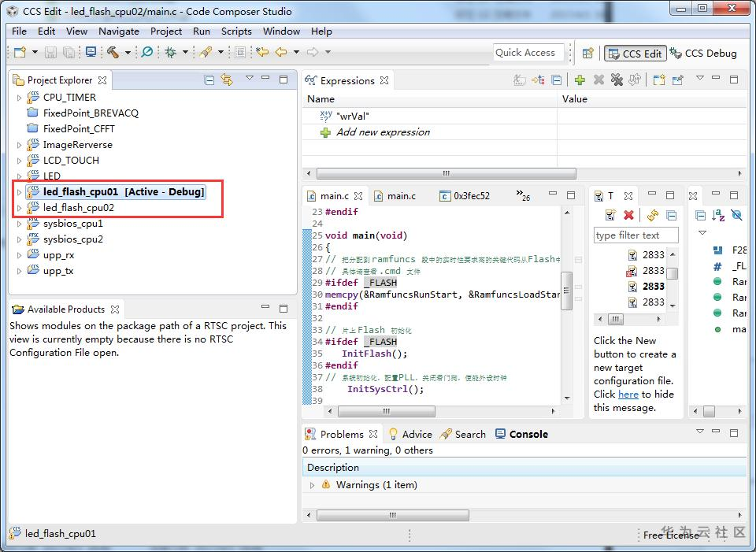Open Project Explorer view menu triangle
The width and height of the screenshot is (756, 552).
tap(250, 78)
